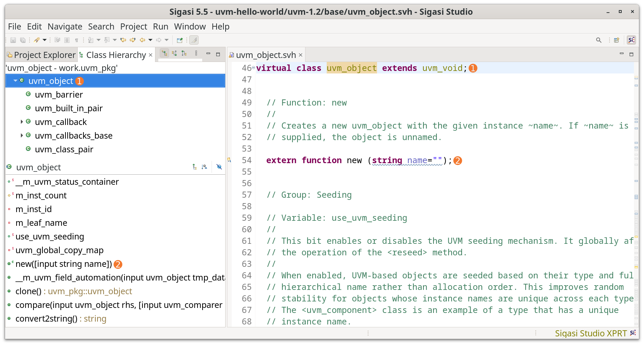Click the Save All toolbar icon
The height and width of the screenshot is (345, 644).
[x=23, y=40]
